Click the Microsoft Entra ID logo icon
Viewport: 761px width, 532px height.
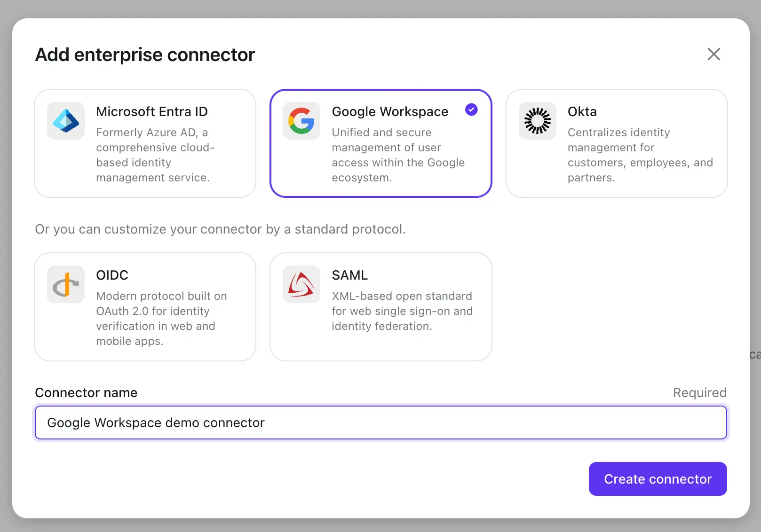(x=65, y=121)
